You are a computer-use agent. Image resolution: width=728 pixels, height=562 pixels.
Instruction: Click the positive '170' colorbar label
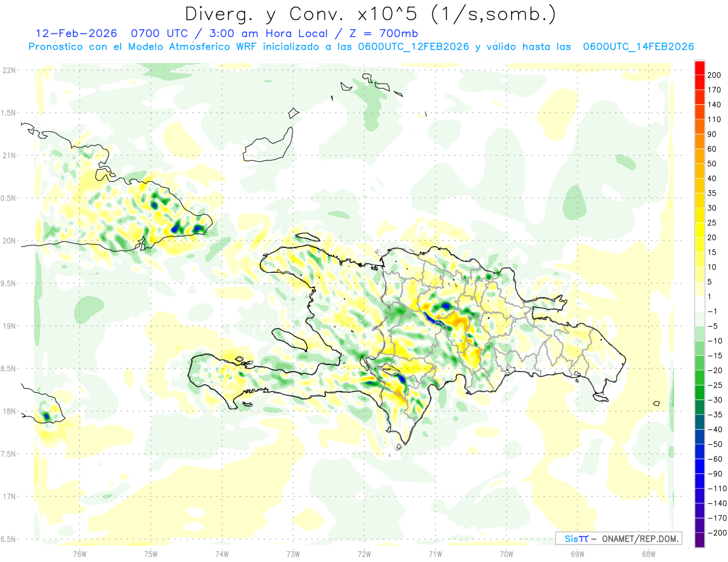point(714,89)
